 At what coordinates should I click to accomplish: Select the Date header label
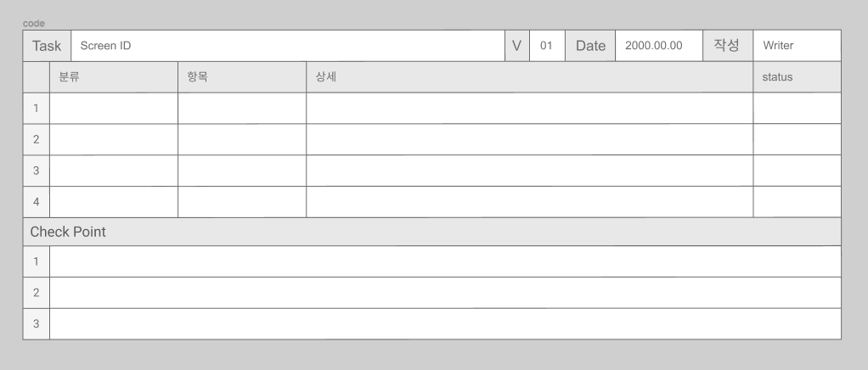590,45
